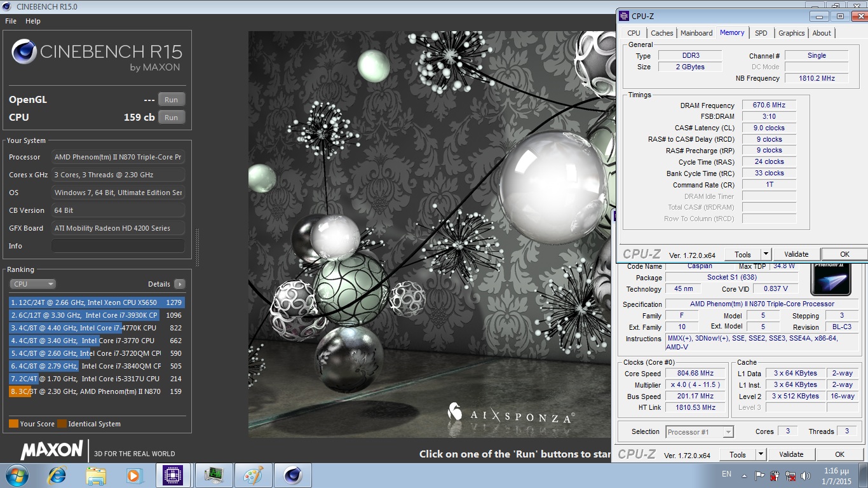Click OK in rear CPU-Z window
The width and height of the screenshot is (868, 488).
coord(839,454)
